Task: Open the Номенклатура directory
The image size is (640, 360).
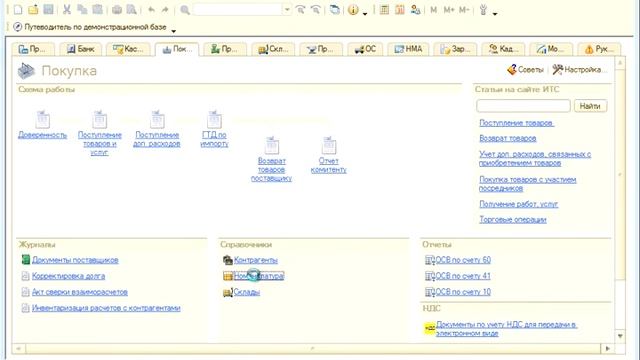Action: (x=259, y=276)
